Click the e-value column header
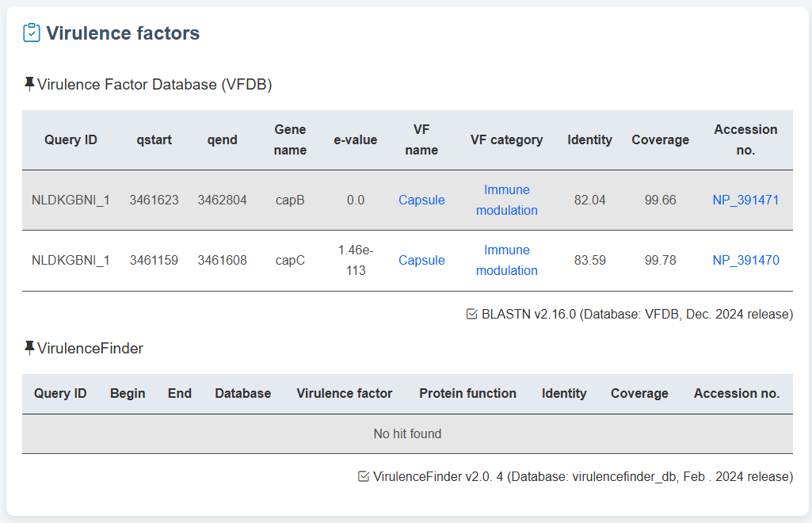This screenshot has height=523, width=812. 356,140
